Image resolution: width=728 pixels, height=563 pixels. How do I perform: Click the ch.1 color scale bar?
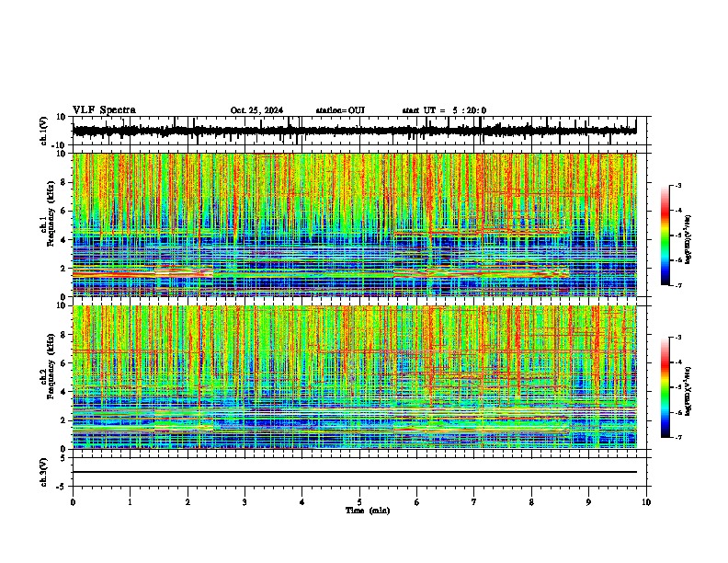point(665,236)
